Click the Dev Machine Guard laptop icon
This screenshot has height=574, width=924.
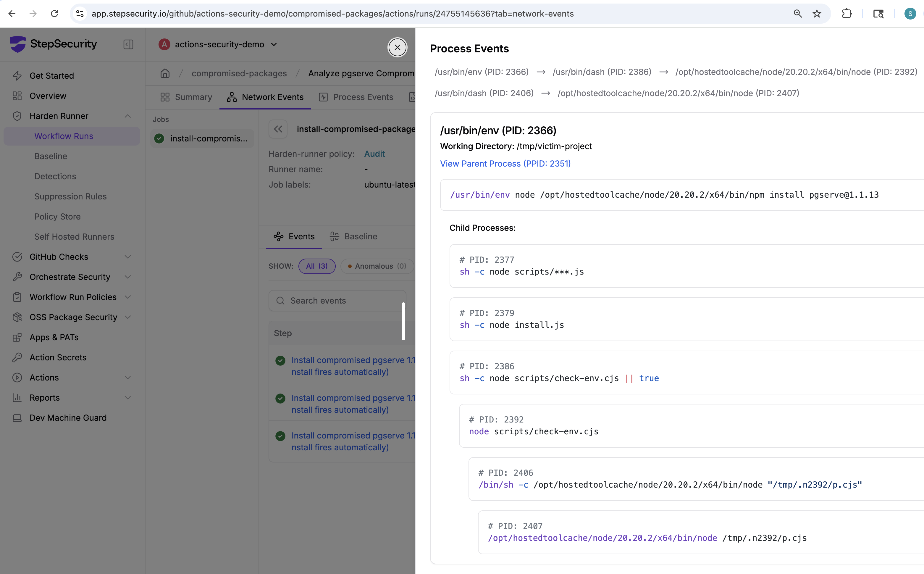click(17, 418)
